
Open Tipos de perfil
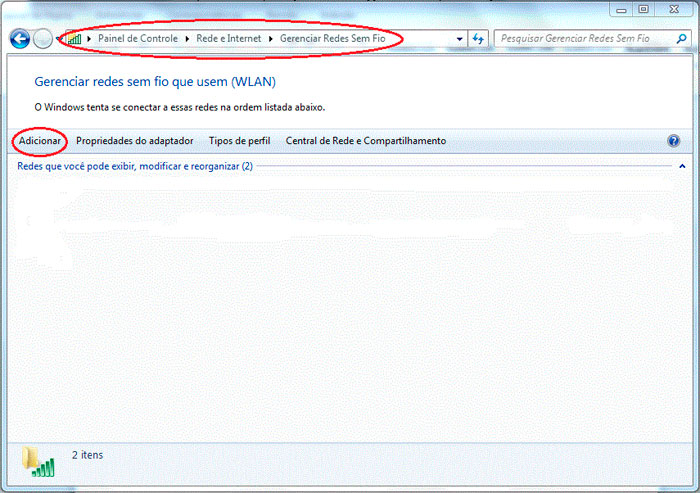[x=239, y=141]
